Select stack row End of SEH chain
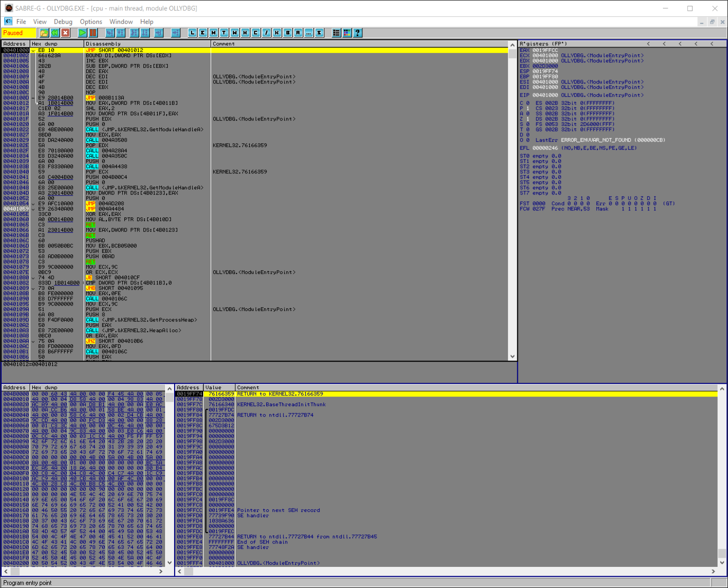 (x=447, y=542)
